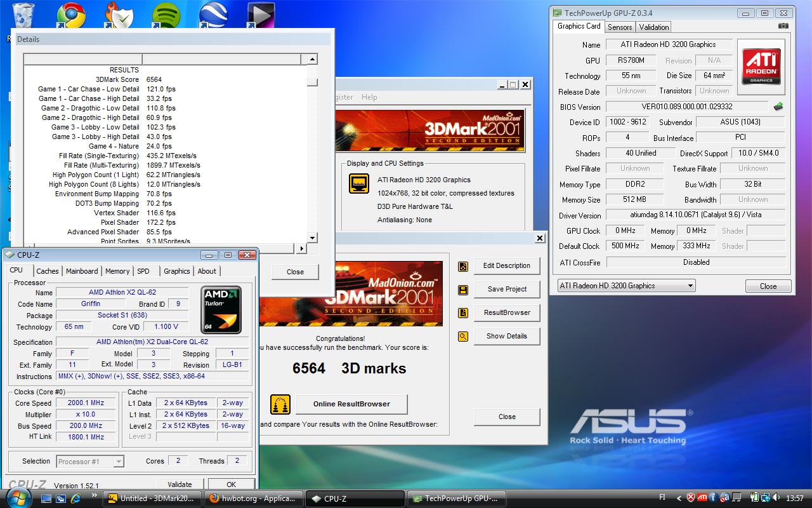Switch to the GPU-Z Sensors tab
The width and height of the screenshot is (812, 508).
point(620,27)
